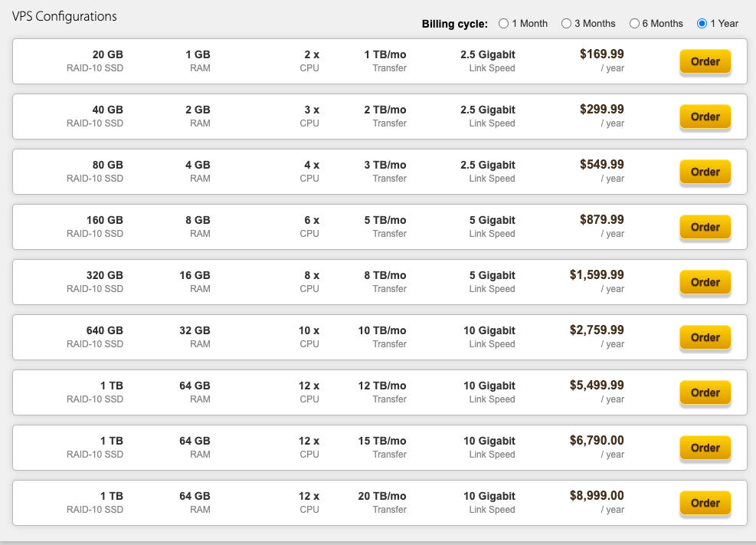Click the 4 x CPU value
This screenshot has height=545, width=756.
coord(312,165)
